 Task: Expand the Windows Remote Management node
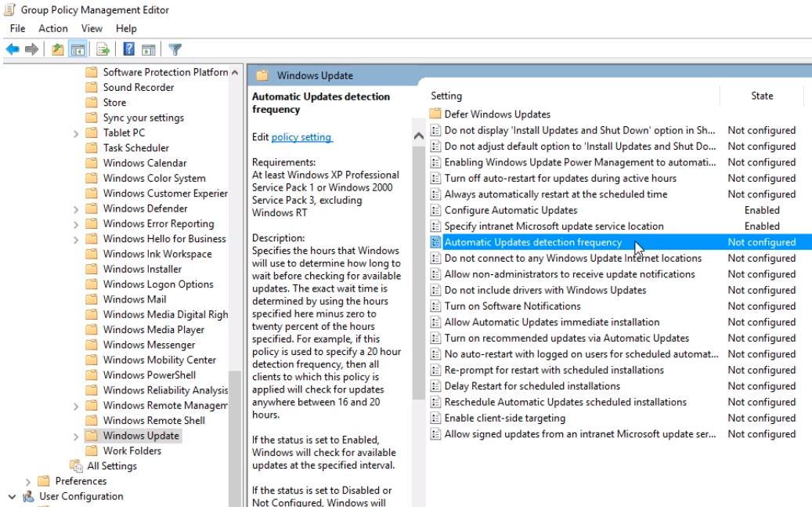(x=76, y=405)
